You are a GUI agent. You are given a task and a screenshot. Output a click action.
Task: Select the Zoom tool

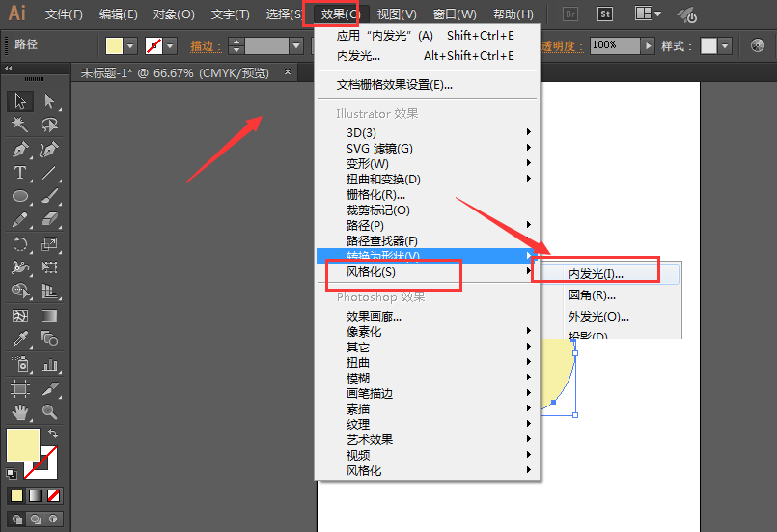pyautogui.click(x=49, y=411)
